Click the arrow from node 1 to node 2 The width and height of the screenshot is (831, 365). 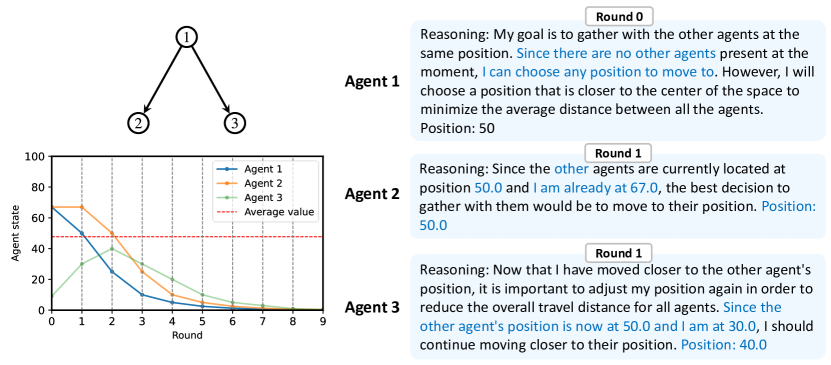click(162, 80)
